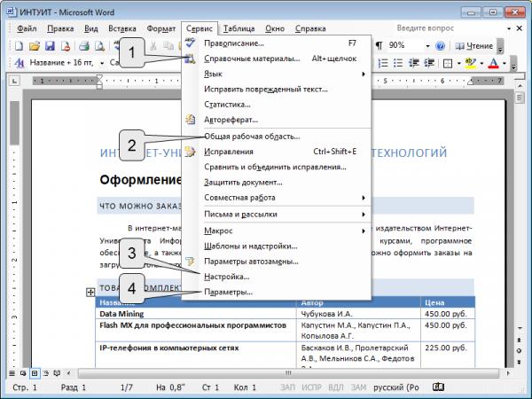Open the Вставка menu

[x=122, y=29]
